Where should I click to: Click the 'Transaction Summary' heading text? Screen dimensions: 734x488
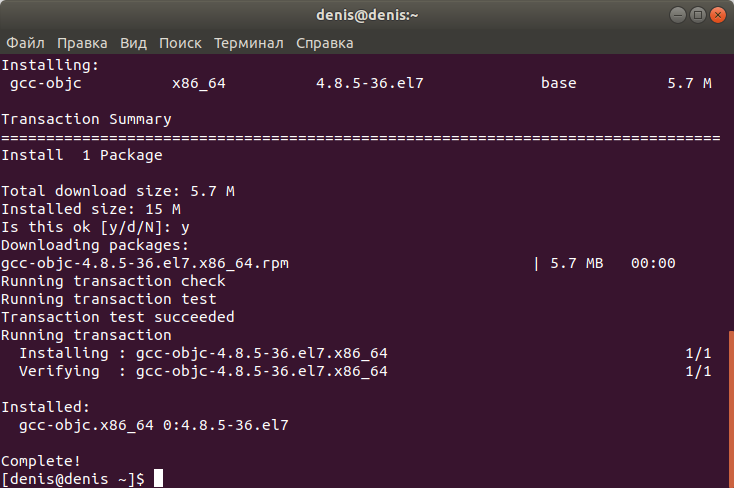point(87,119)
